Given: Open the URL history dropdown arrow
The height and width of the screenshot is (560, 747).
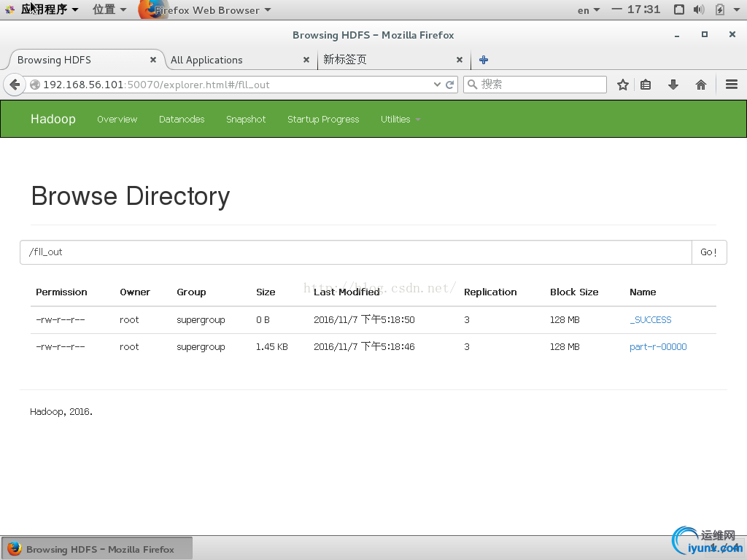Looking at the screenshot, I should [x=437, y=85].
